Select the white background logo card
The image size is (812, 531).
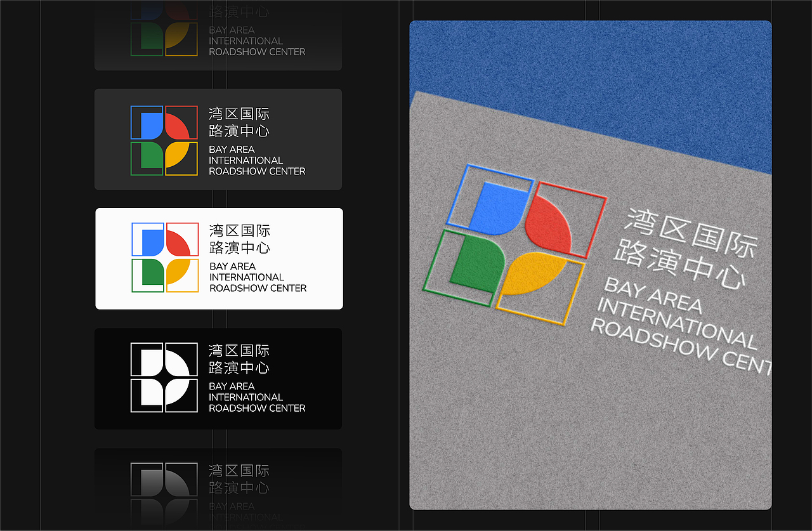(x=219, y=259)
